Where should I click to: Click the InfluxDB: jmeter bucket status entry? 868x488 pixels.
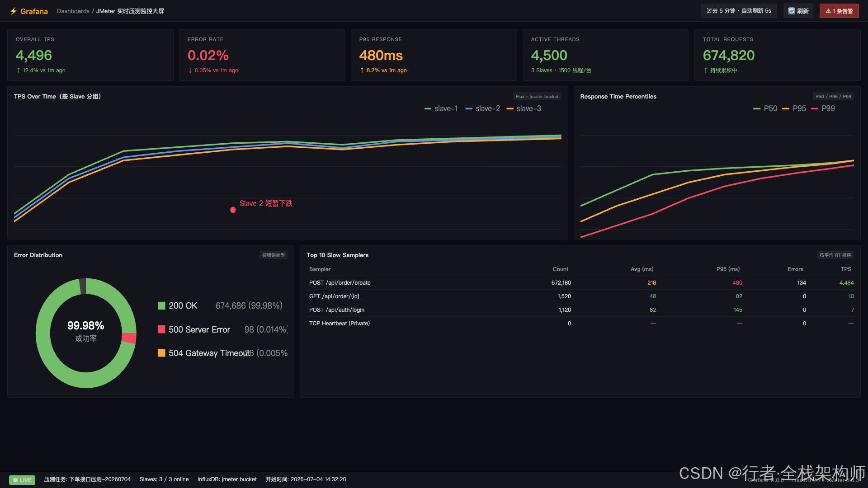(227, 479)
